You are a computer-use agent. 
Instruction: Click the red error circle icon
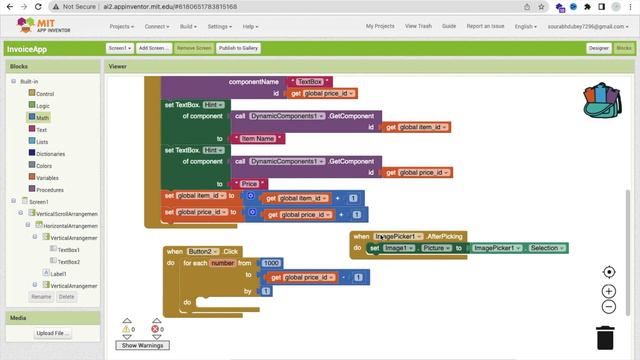pos(155,329)
